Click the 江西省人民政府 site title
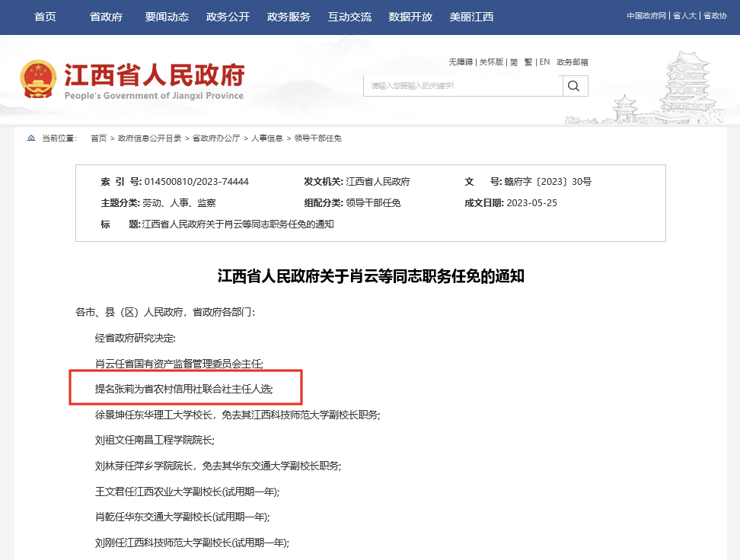This screenshot has width=740, height=560. coord(155,75)
